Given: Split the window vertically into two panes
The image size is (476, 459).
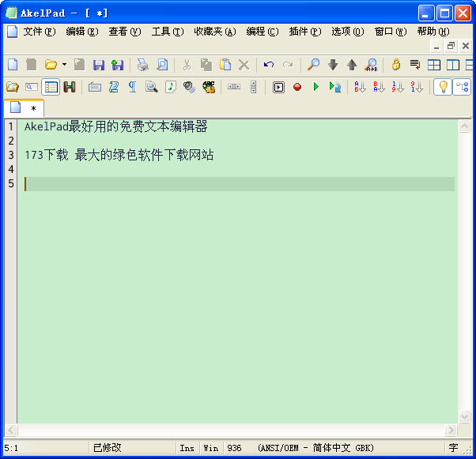Looking at the screenshot, I should [452, 65].
